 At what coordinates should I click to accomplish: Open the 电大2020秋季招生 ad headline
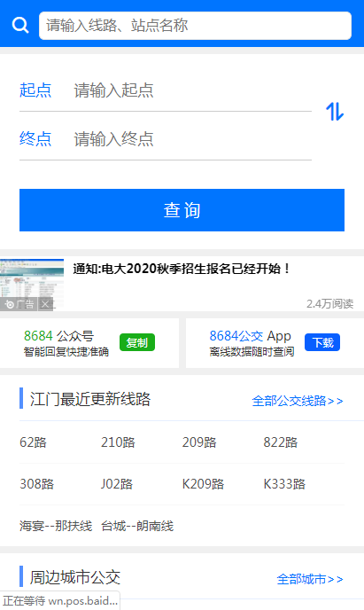181,269
